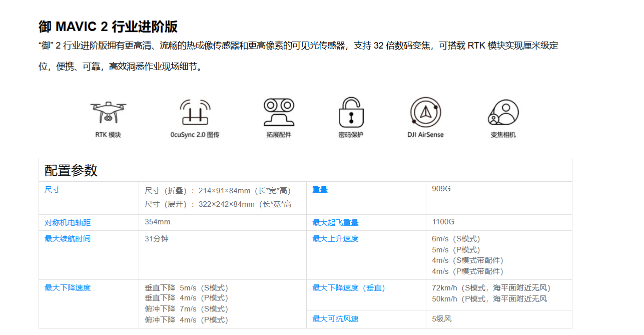Click the '对称机电轴距' parameter label
Image resolution: width=644 pixels, height=335 pixels.
tap(68, 223)
